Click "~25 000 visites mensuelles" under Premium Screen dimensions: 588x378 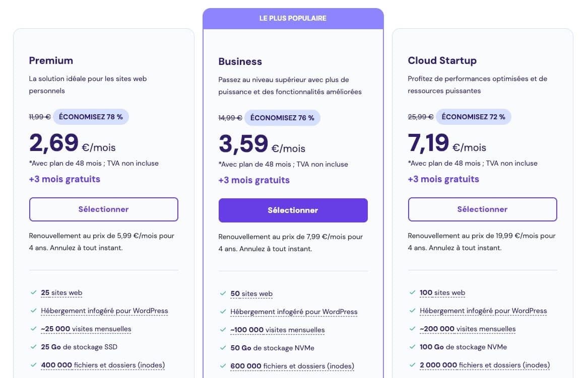coord(86,329)
